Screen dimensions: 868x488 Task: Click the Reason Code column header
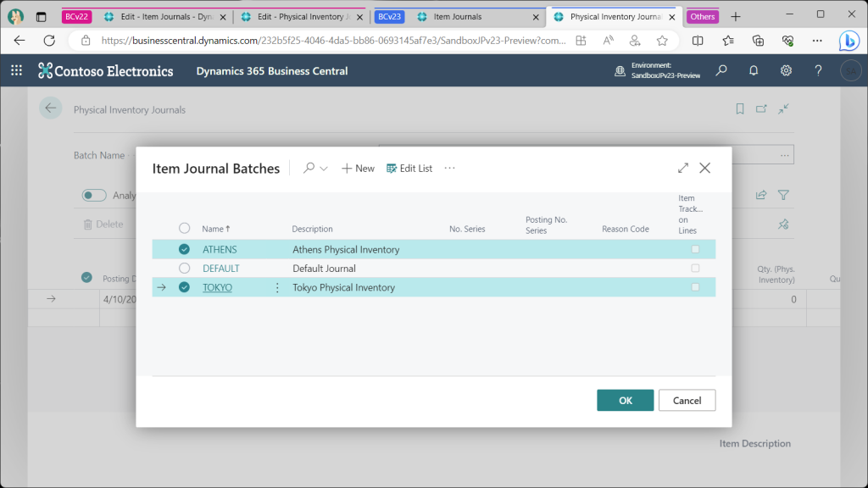[626, 229]
